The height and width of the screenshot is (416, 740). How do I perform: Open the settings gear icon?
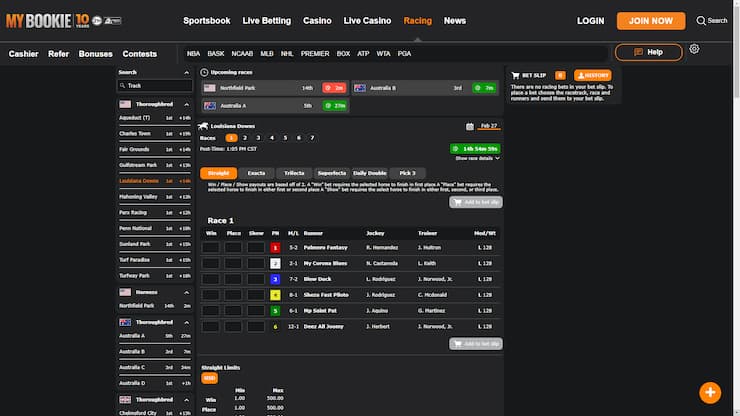pyautogui.click(x=694, y=49)
